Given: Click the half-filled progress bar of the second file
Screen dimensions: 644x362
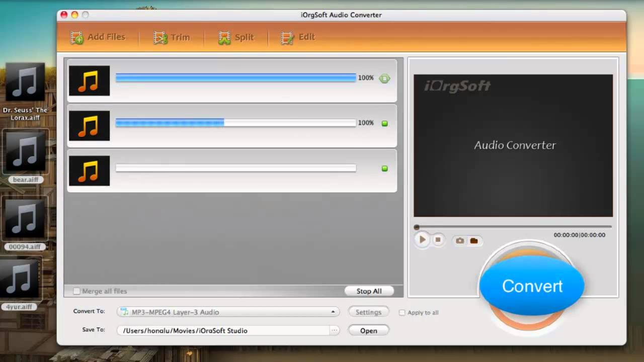Looking at the screenshot, I should coord(235,123).
